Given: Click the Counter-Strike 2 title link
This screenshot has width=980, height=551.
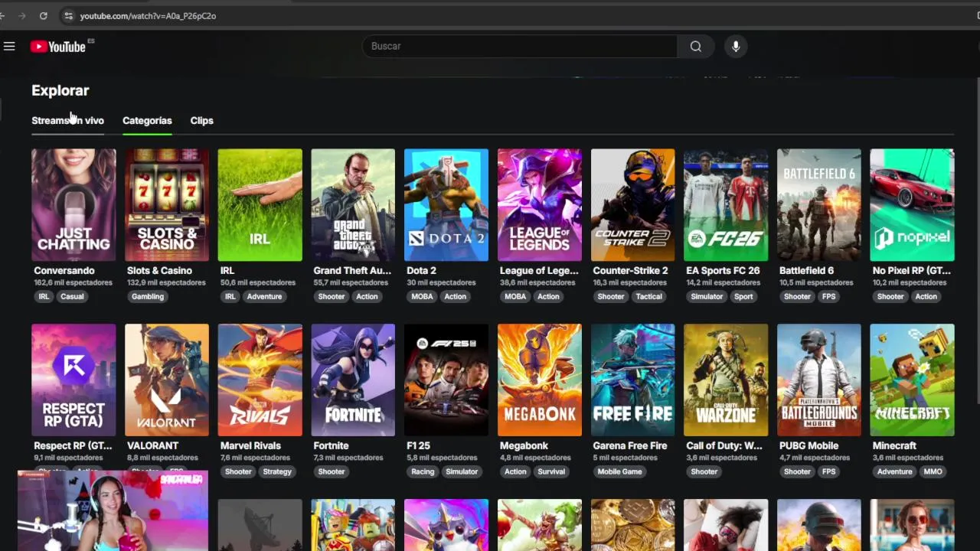Looking at the screenshot, I should coord(630,270).
